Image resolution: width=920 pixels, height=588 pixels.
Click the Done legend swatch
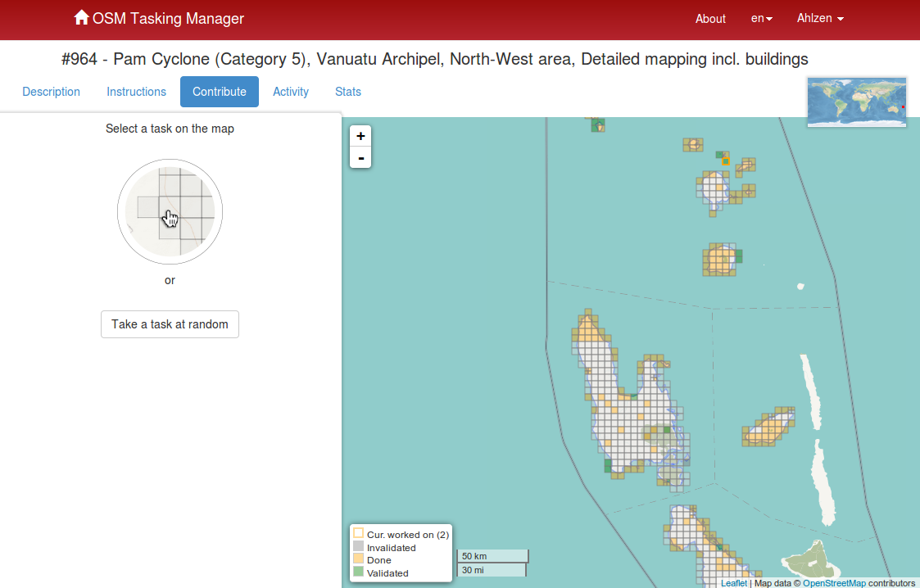[x=358, y=560]
